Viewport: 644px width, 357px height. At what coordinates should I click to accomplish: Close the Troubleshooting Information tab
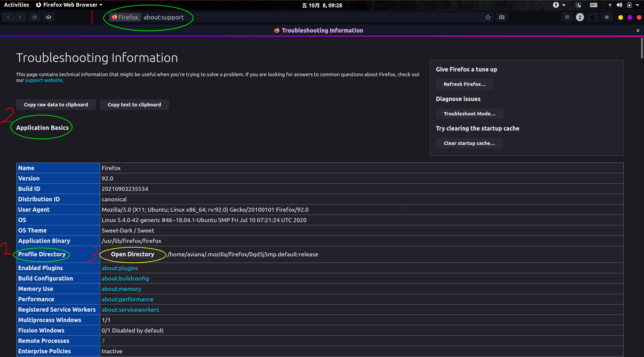coord(638,31)
